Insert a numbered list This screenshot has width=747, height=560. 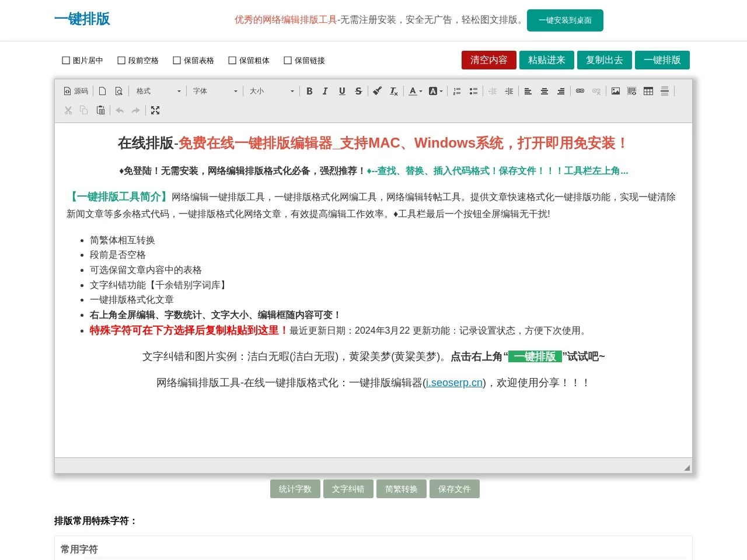click(x=457, y=91)
